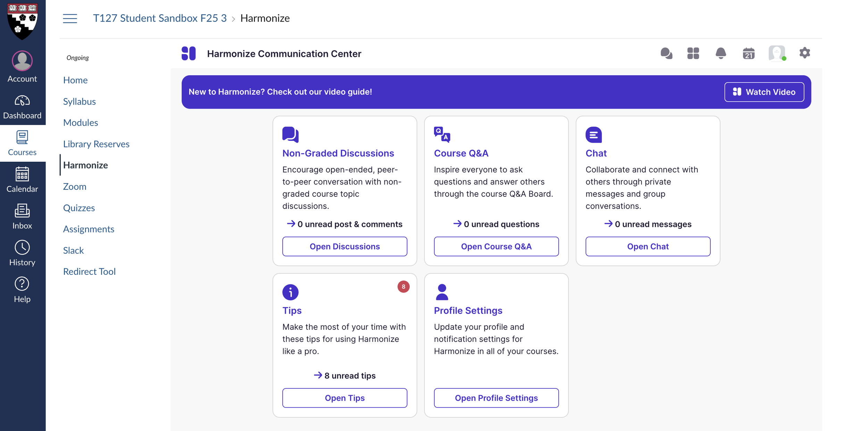Open Profile Settings button

496,398
